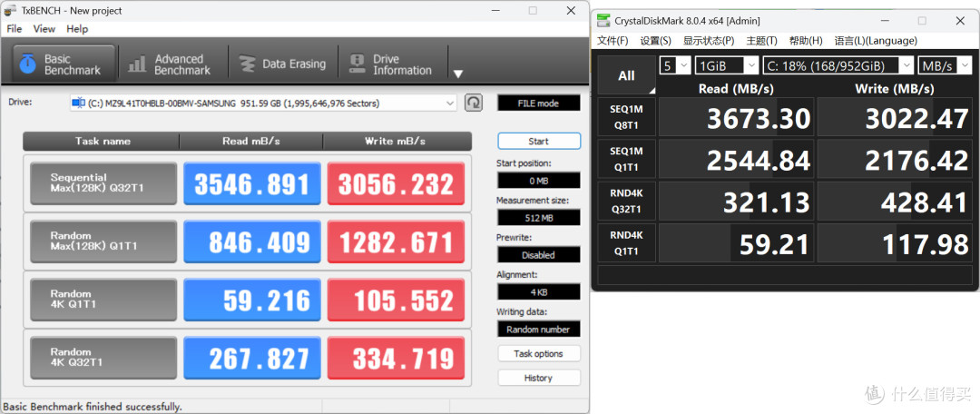Switch to Advanced Benchmark tab

171,64
